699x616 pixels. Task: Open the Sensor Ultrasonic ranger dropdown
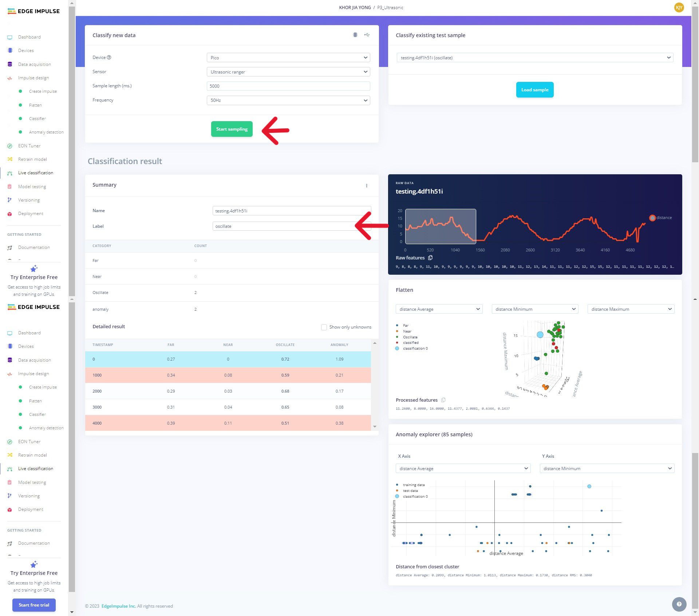(x=288, y=72)
